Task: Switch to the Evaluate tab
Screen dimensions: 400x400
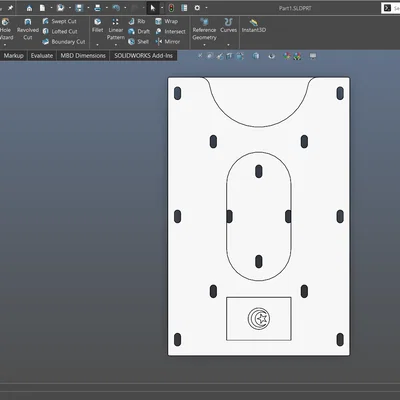Action: pyautogui.click(x=42, y=56)
